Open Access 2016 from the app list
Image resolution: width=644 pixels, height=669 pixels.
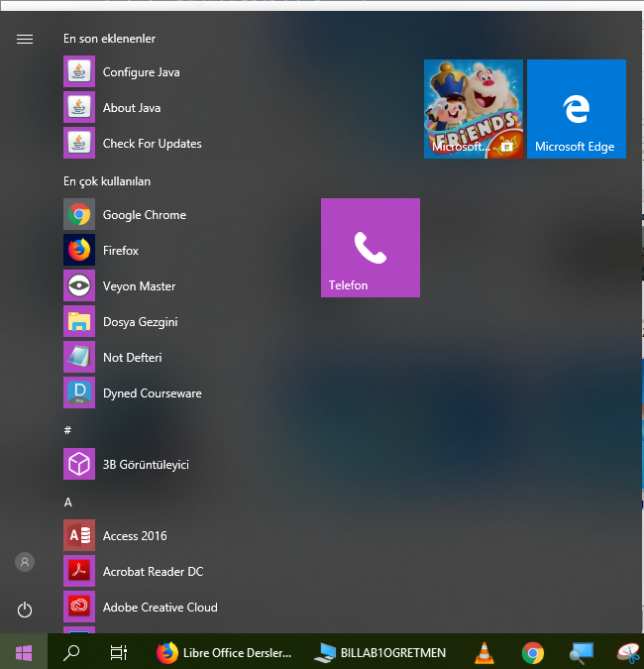coord(135,536)
